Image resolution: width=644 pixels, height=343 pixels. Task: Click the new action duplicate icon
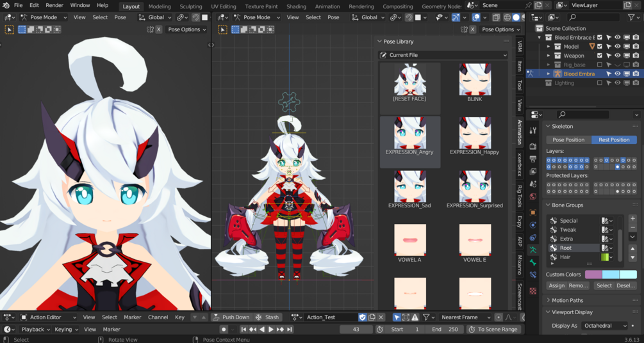click(372, 317)
